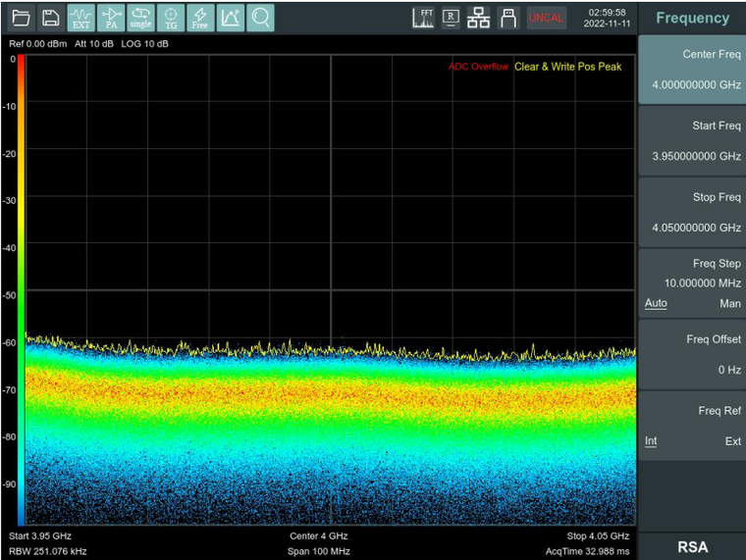Click the magnifier zoom icon
Image resolution: width=746 pixels, height=560 pixels.
[260, 18]
